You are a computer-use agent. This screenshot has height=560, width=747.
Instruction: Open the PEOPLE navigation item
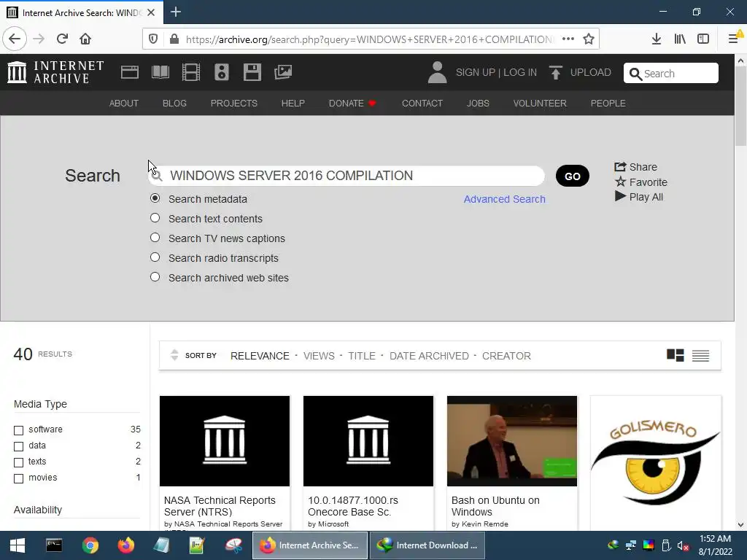[x=608, y=104]
